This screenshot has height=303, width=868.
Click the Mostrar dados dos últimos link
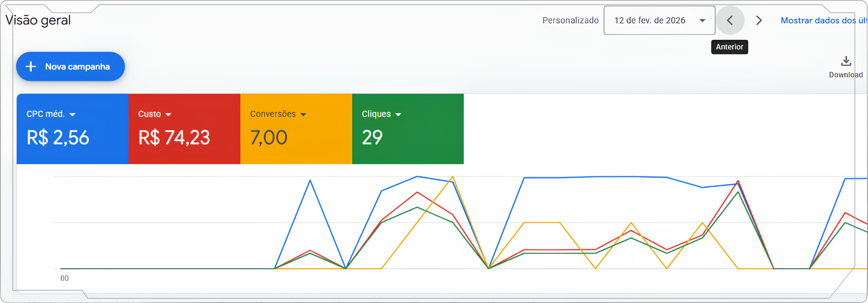(x=824, y=20)
